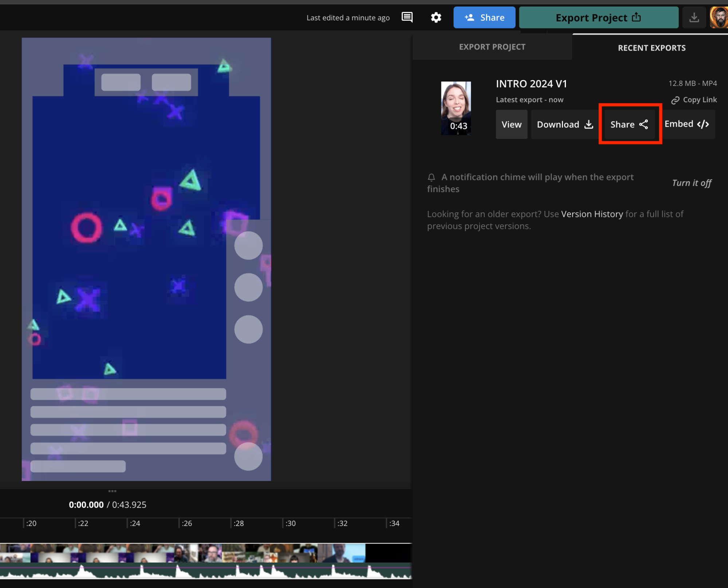The width and height of the screenshot is (728, 588).
Task: Click the Copy Link chain icon
Action: click(x=675, y=100)
